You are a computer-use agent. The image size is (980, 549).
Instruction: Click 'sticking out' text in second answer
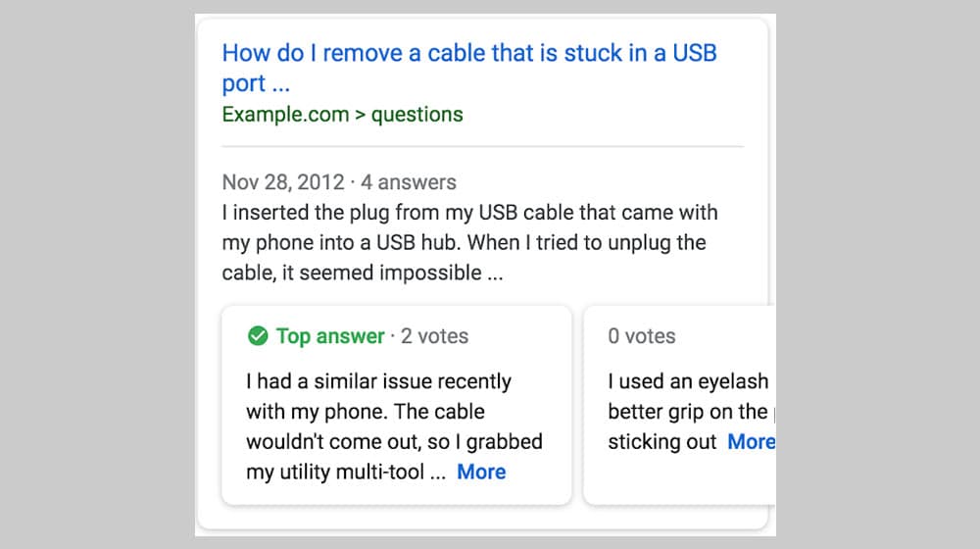[661, 442]
